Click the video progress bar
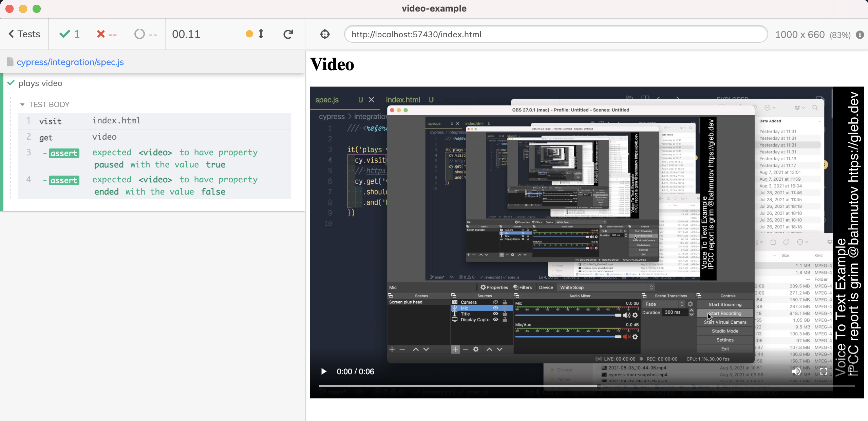This screenshot has width=868, height=421. click(586, 386)
